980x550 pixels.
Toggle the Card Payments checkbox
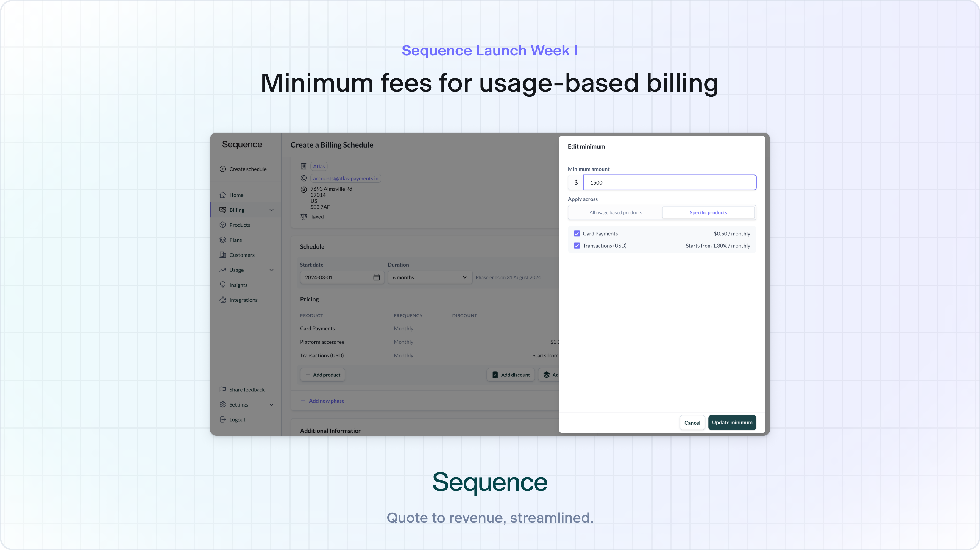(577, 234)
